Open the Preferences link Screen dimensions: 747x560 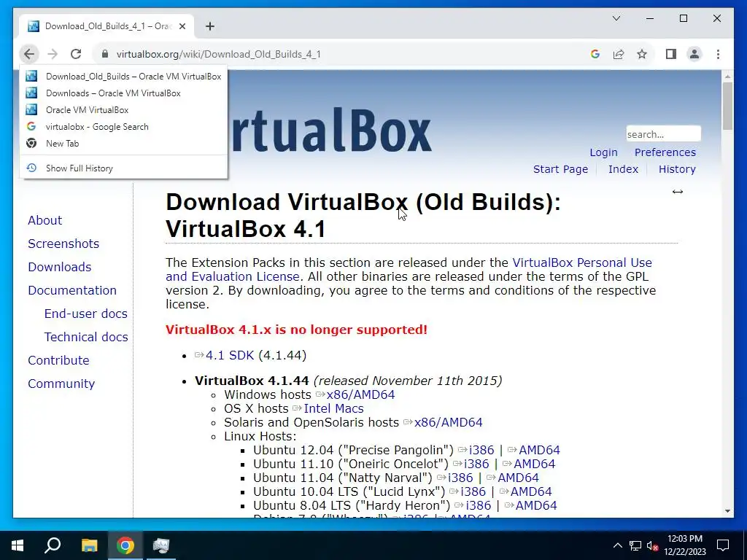coord(665,152)
